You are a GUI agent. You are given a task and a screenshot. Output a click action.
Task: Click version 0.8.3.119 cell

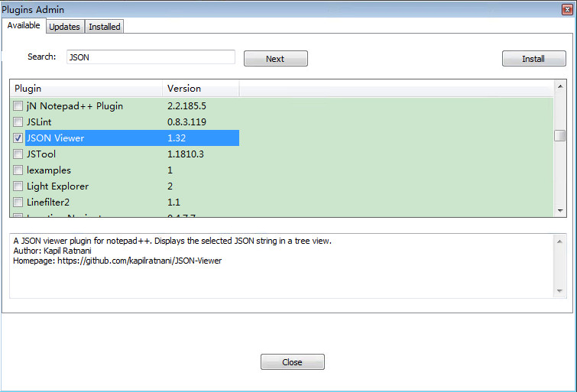click(x=186, y=121)
